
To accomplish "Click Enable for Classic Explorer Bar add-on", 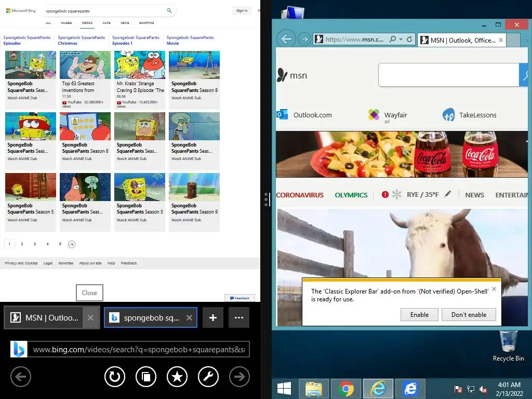I will [x=419, y=314].
